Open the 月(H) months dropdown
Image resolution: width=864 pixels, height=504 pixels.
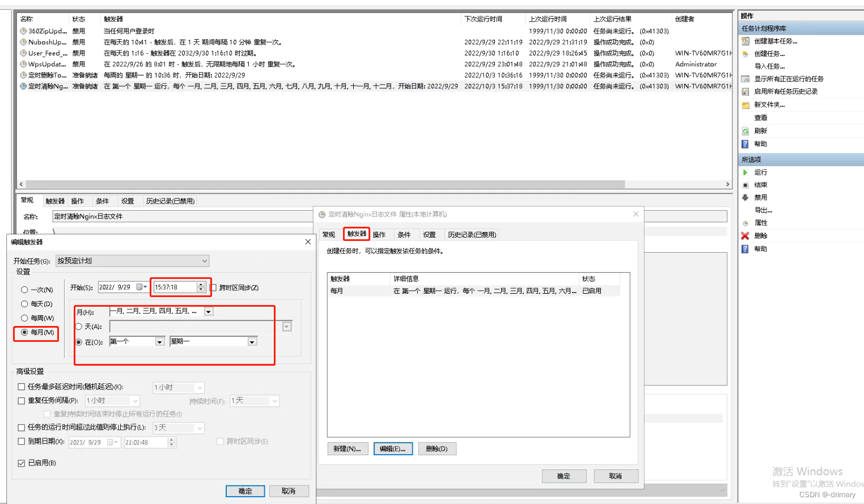[209, 312]
